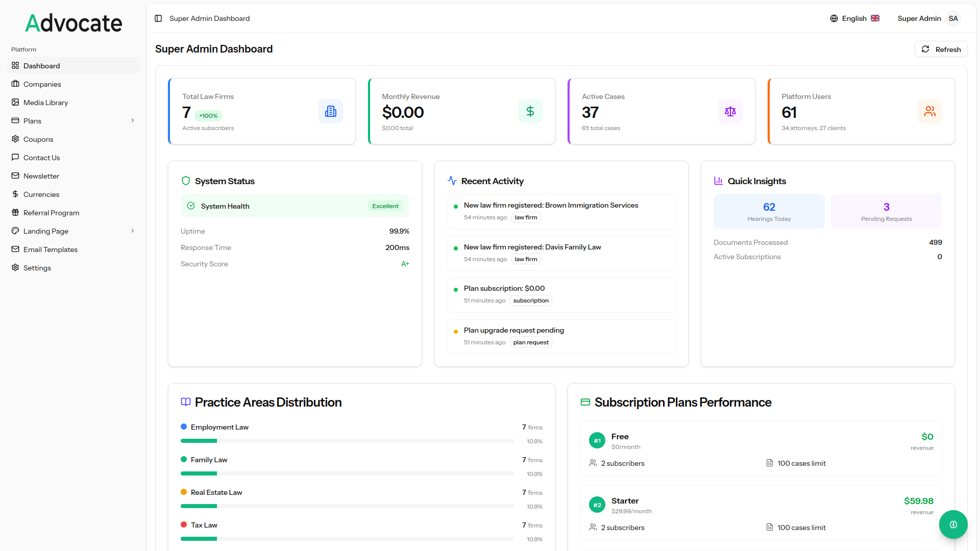Click the globe language icon

(x=834, y=18)
